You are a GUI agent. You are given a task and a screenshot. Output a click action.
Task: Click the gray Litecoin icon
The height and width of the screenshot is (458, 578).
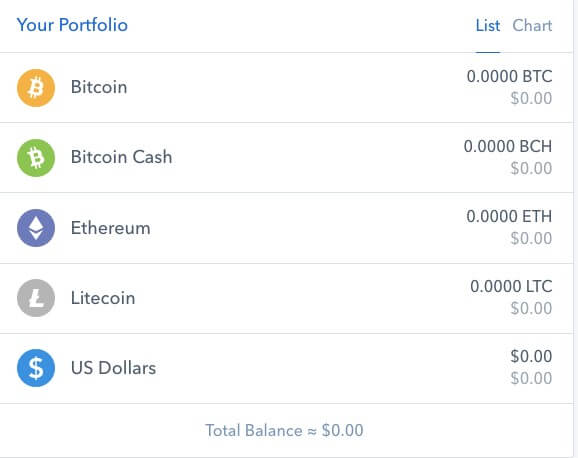pyautogui.click(x=36, y=298)
